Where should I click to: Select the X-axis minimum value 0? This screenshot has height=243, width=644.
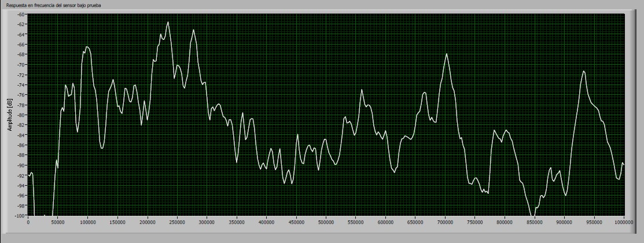pyautogui.click(x=28, y=222)
